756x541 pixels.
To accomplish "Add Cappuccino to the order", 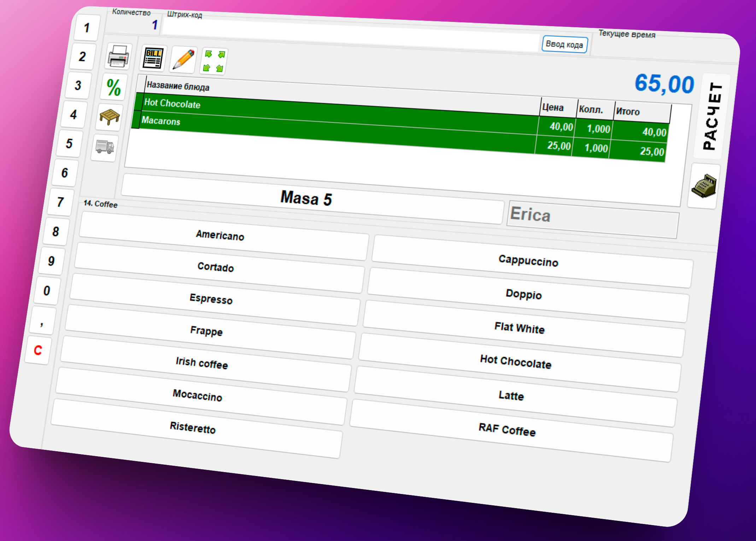I will (528, 261).
